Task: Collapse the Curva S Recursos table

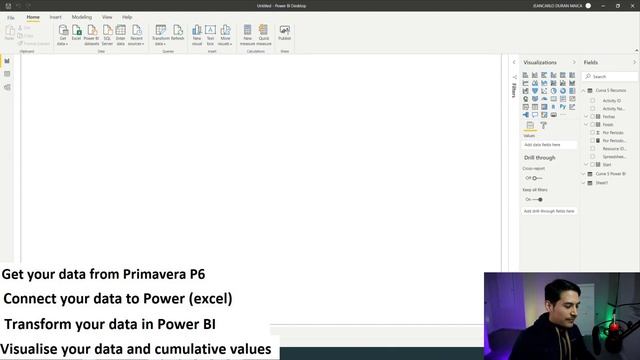Action: [x=584, y=90]
